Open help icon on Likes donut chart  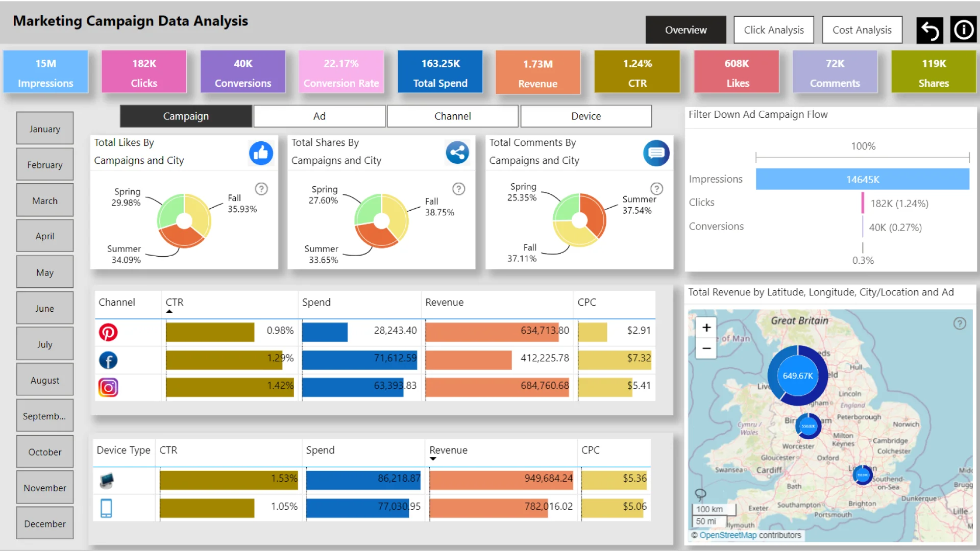[261, 189]
